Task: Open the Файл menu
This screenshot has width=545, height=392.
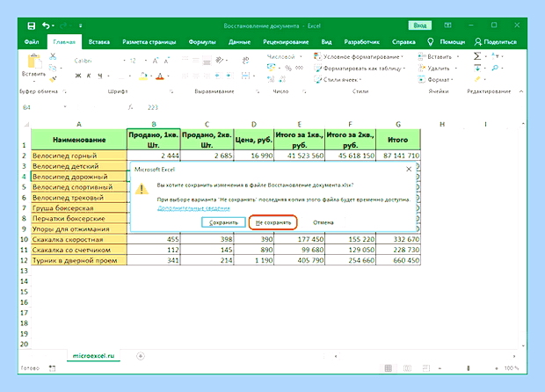Action: [x=32, y=41]
